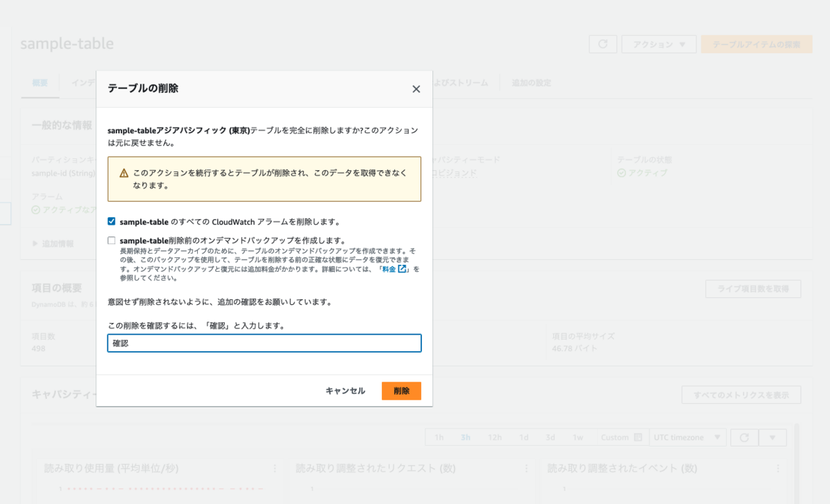Select the 1h time range
830x504 pixels.
click(x=439, y=438)
